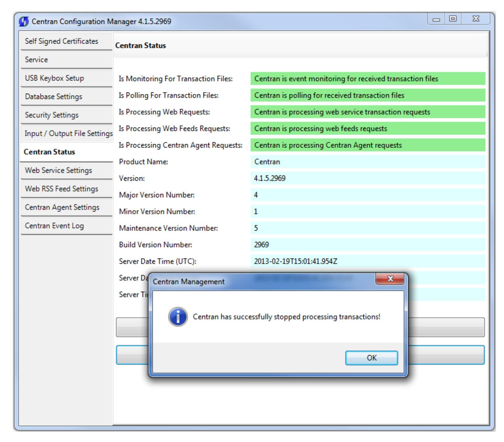The width and height of the screenshot is (504, 442).
Task: Click the Centran app icon in title bar
Action: tap(23, 22)
